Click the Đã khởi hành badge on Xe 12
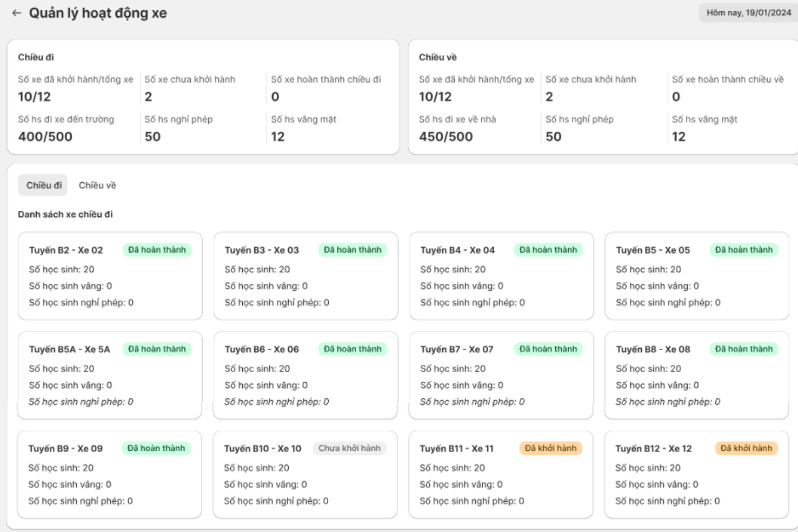 click(x=746, y=448)
